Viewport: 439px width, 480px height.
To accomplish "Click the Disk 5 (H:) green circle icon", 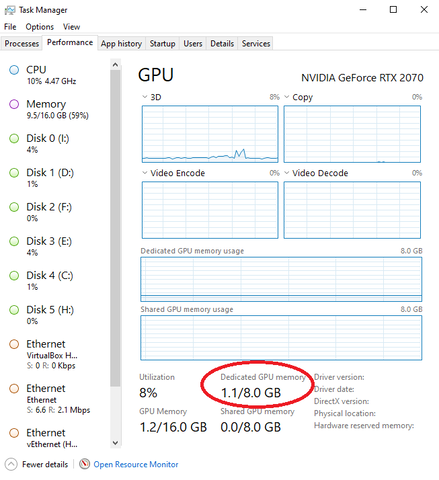I will [14, 310].
